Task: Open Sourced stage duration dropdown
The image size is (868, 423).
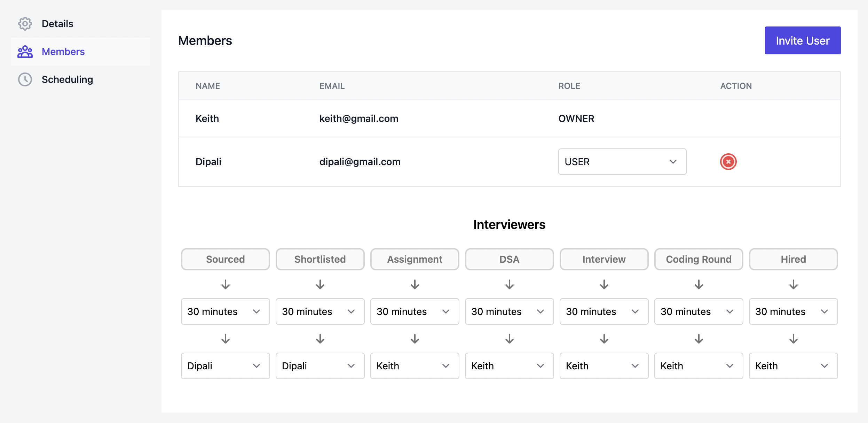Action: point(226,312)
